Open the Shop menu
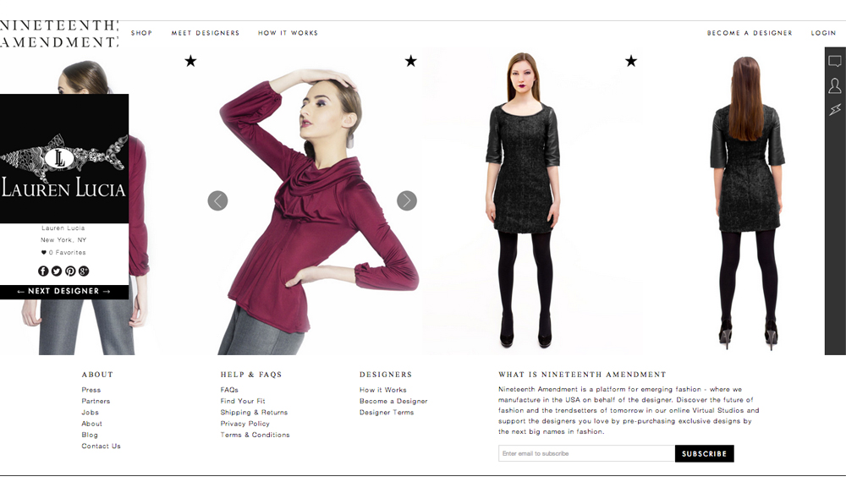846x504 pixels. pos(141,33)
